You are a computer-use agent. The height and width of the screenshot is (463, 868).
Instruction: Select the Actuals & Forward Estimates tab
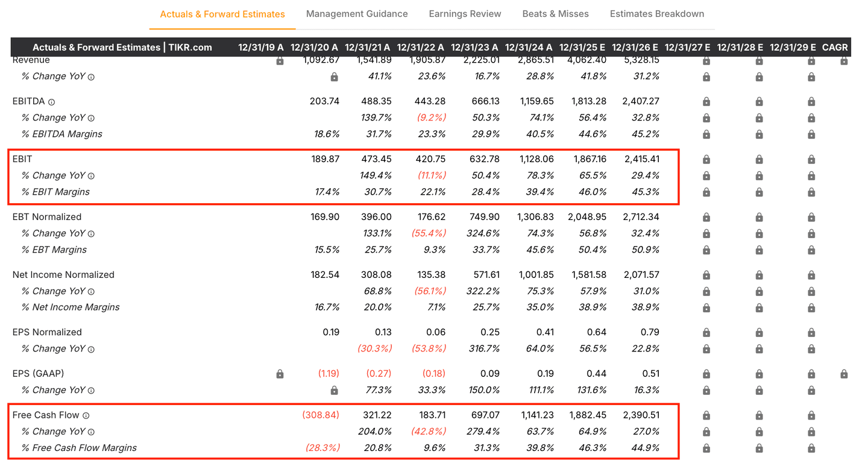coord(222,14)
